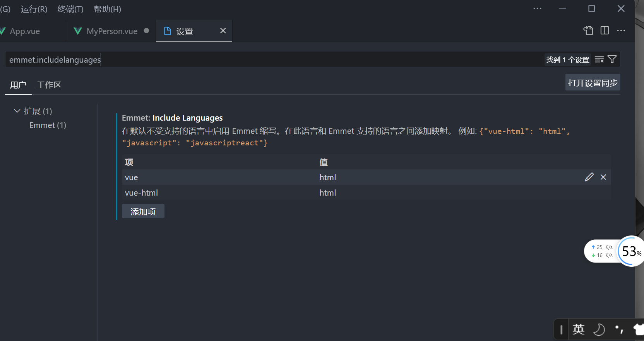Focus the settings search field
644x341 pixels.
click(x=271, y=60)
